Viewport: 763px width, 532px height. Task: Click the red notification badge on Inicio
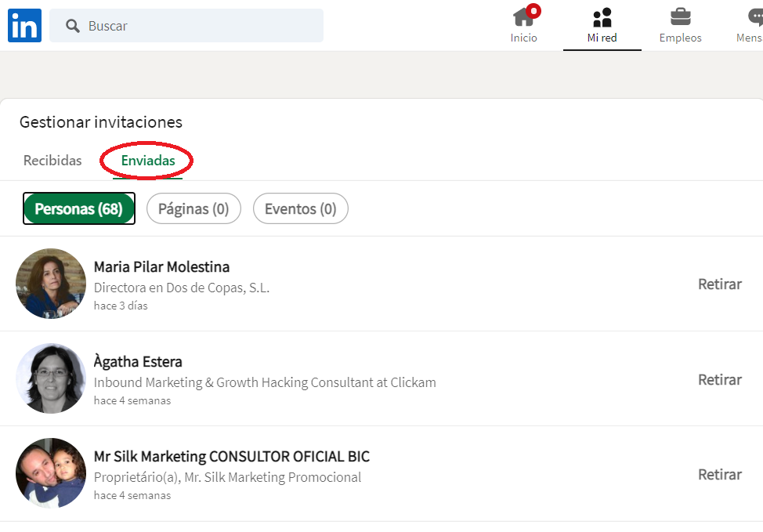pyautogui.click(x=533, y=11)
